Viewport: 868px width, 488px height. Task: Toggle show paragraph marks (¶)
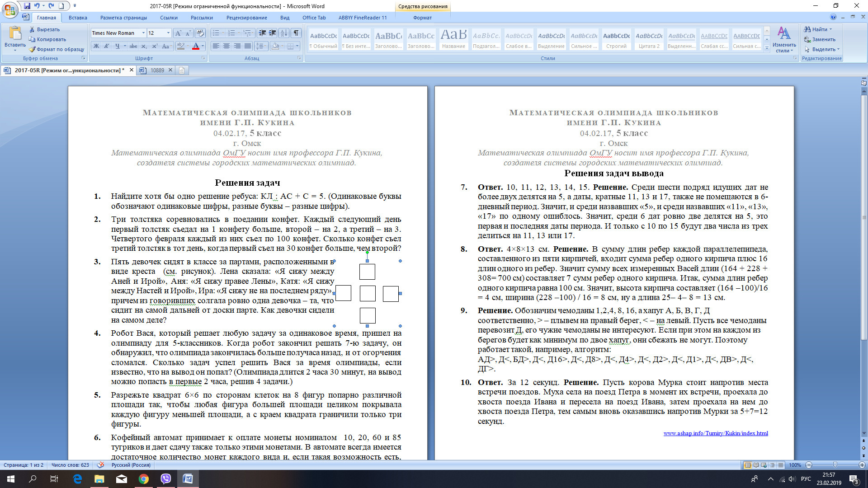coord(296,33)
